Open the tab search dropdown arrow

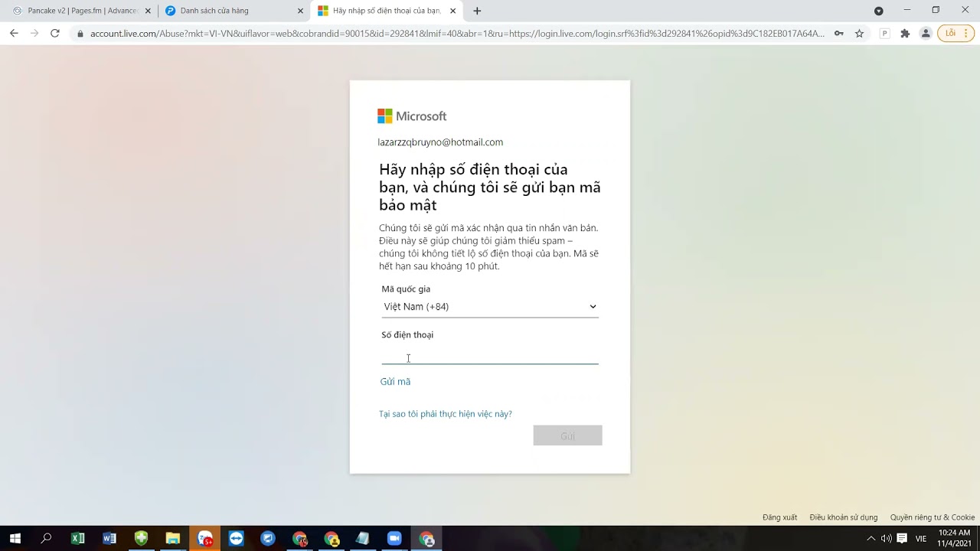pos(879,11)
